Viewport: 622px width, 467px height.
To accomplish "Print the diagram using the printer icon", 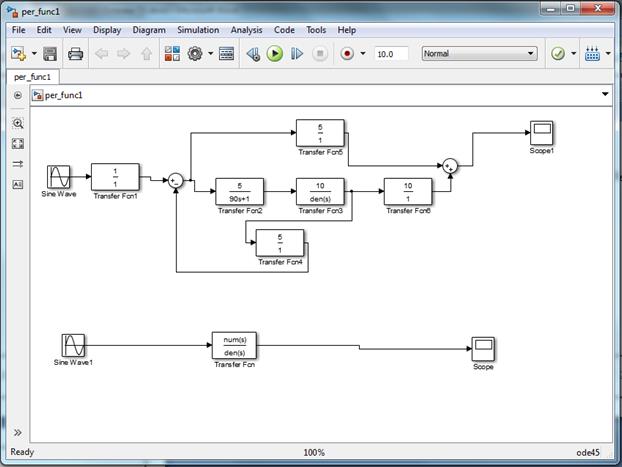I will [x=75, y=54].
